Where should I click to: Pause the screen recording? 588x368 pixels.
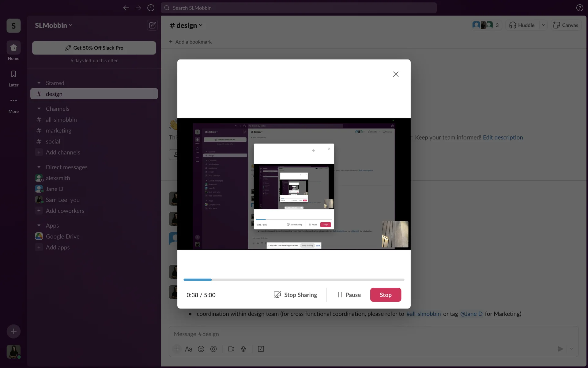click(349, 295)
